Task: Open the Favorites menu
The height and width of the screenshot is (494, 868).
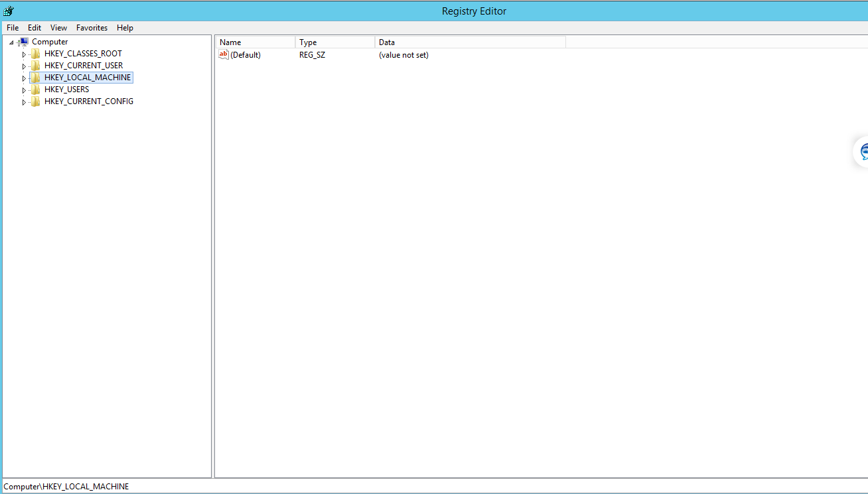Action: pyautogui.click(x=92, y=28)
